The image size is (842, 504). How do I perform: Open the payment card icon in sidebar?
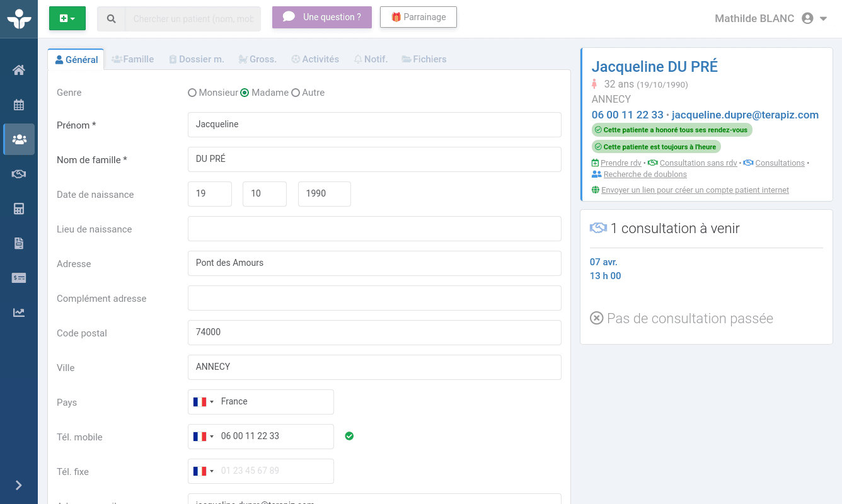coord(19,278)
